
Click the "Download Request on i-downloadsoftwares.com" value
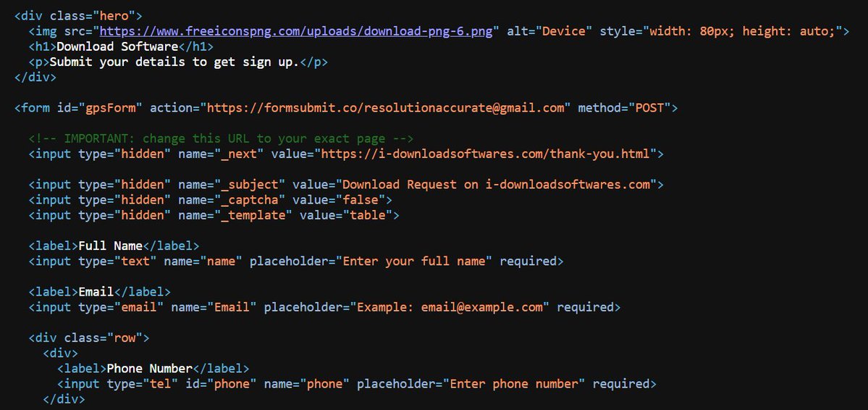pos(495,185)
